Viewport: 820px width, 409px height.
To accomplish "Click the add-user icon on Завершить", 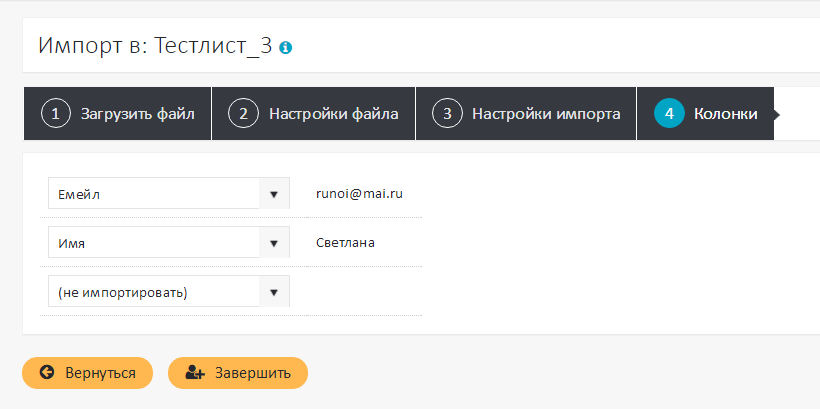I will pos(195,373).
